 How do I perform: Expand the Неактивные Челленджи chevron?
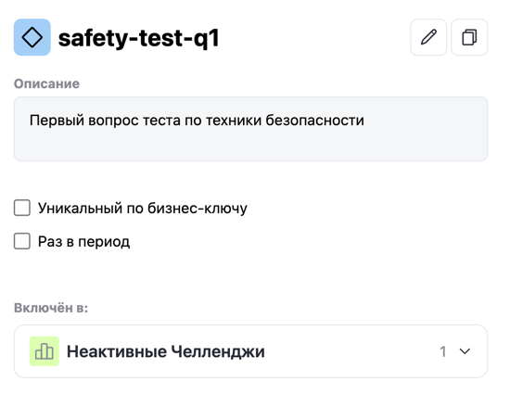pyautogui.click(x=465, y=351)
